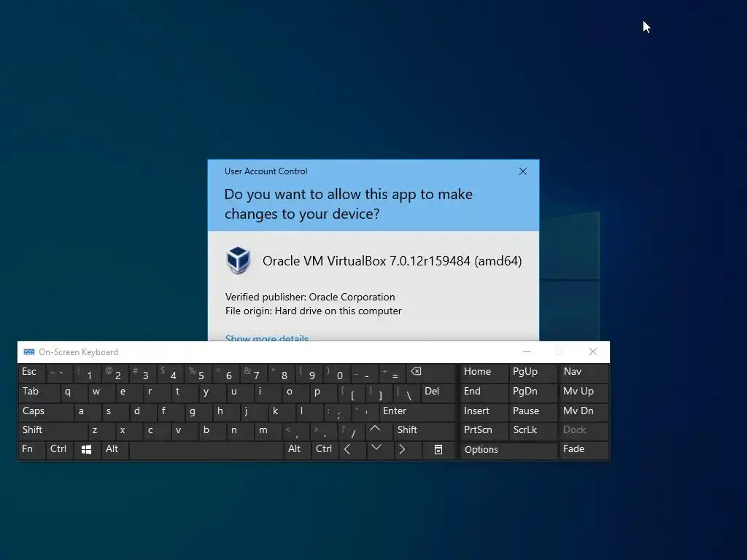Tap the tilde backtick key
The image size is (747, 560).
tap(59, 374)
